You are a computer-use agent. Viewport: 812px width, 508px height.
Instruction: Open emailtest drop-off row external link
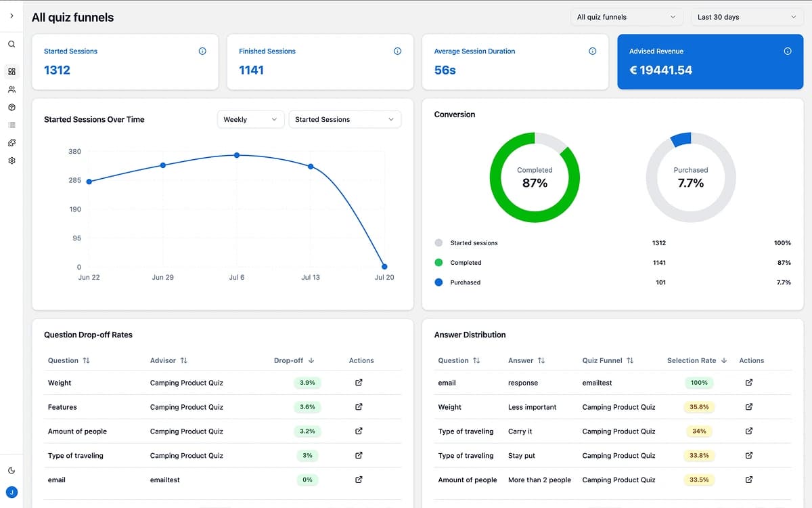(358, 480)
